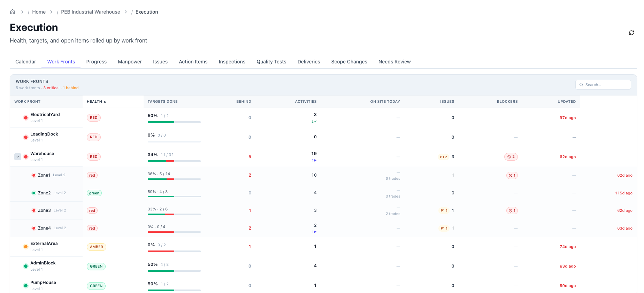Viewport: 644px width, 293px height.
Task: Click AdminBlock green status dot
Action: pyautogui.click(x=26, y=266)
